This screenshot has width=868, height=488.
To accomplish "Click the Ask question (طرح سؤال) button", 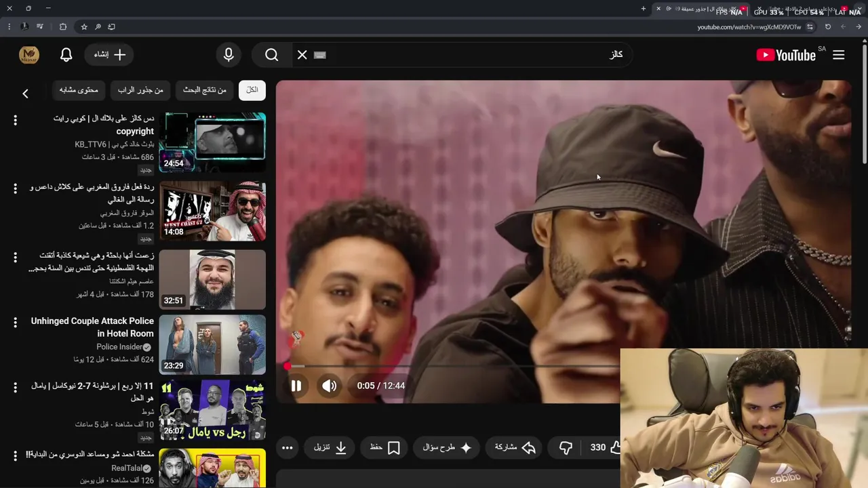I will point(447,447).
